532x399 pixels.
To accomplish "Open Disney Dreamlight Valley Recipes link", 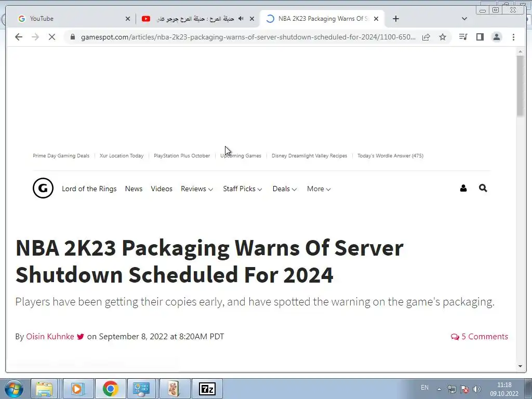I will (x=310, y=156).
